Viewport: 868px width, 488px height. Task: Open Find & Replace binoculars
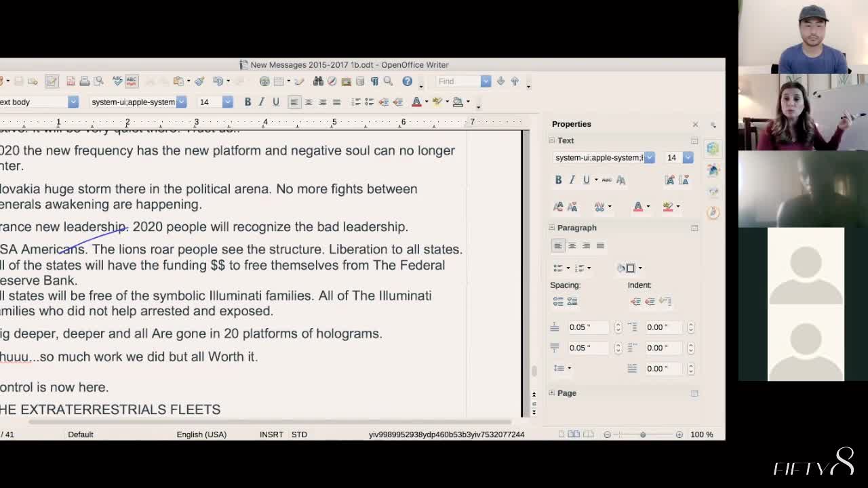318,81
